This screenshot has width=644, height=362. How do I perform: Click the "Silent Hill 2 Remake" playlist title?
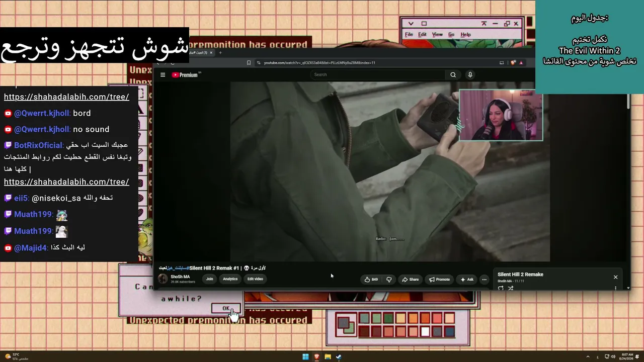point(520,275)
